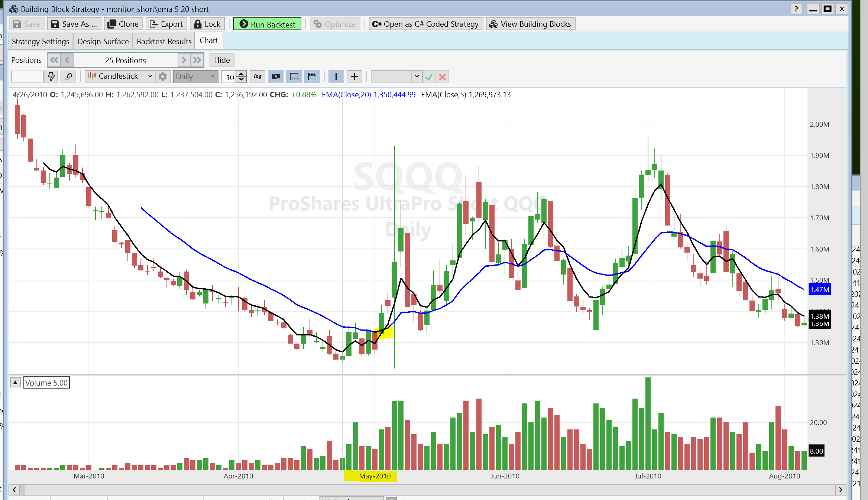868x500 pixels.
Task: Open Candlestick chart style dropdown
Action: click(120, 77)
